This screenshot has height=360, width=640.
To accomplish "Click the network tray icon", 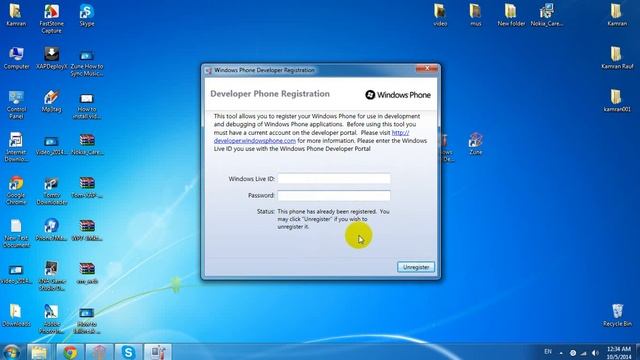I will 584,353.
